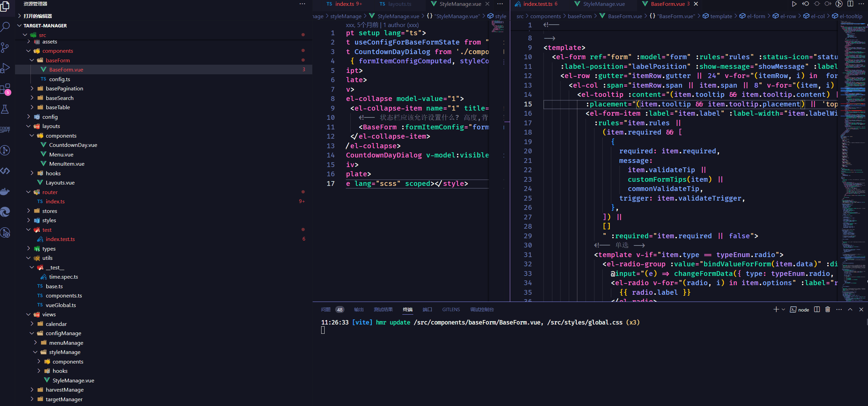The height and width of the screenshot is (406, 868).
Task: Kill the terminal with the trash icon
Action: 828,309
